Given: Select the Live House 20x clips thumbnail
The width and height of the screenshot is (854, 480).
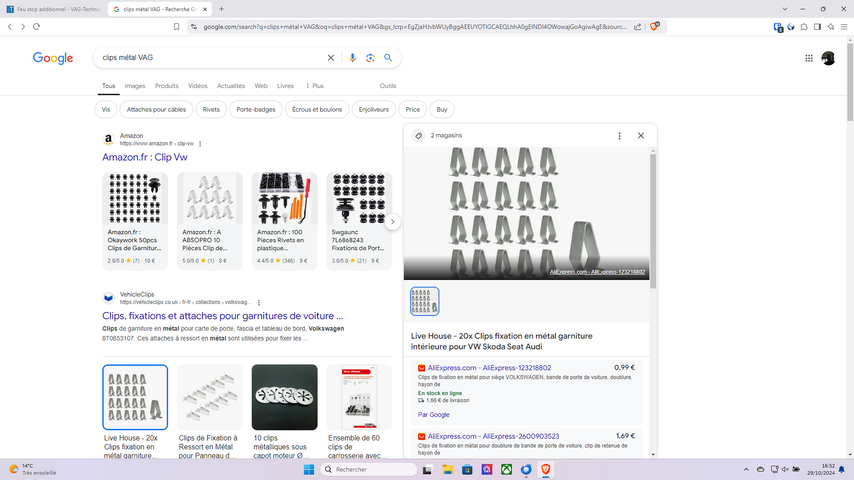Looking at the screenshot, I should (135, 397).
